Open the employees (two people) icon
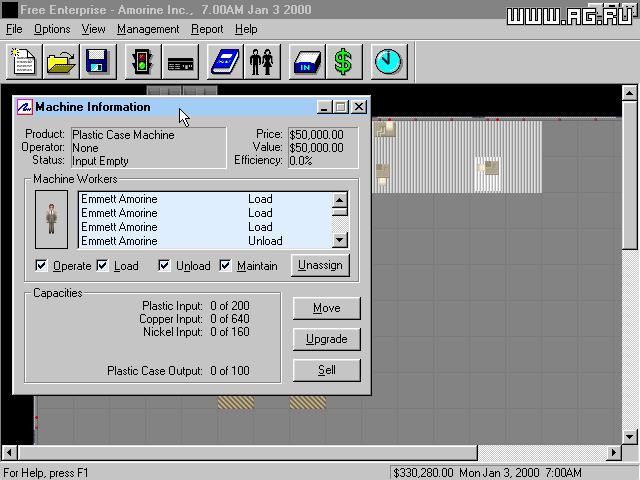640x480 pixels. pos(262,62)
